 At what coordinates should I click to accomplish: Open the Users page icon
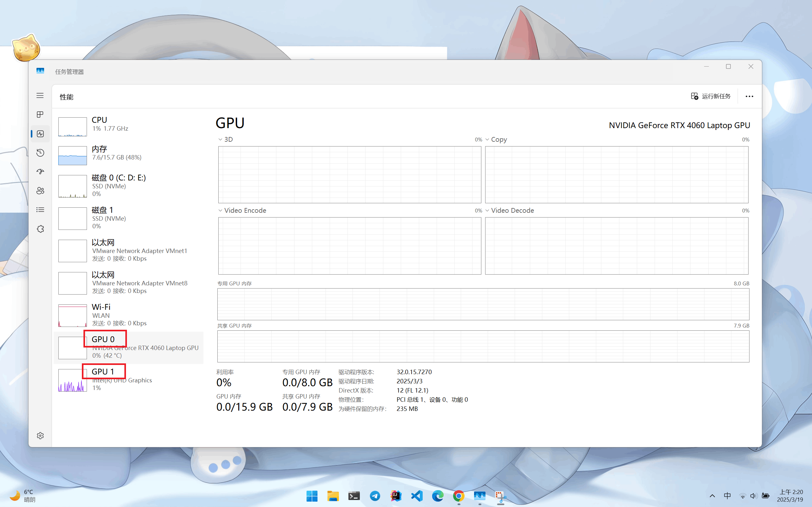[x=40, y=191]
